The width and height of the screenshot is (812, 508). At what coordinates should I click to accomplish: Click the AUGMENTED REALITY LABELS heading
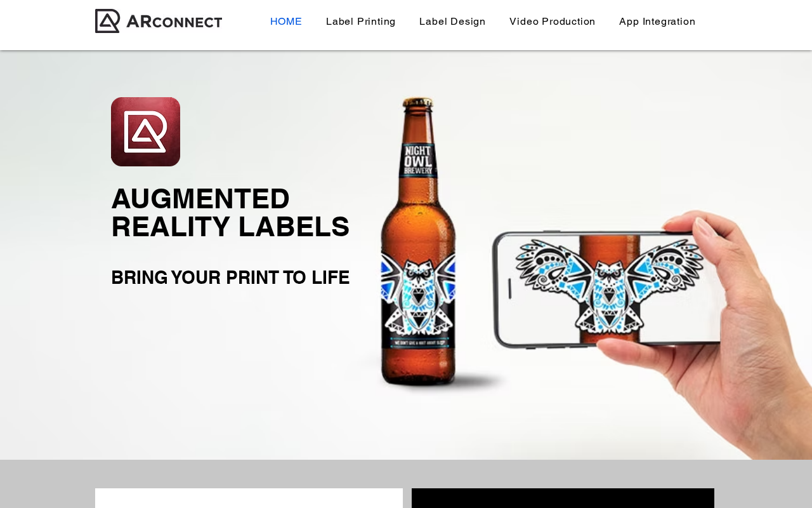tap(230, 213)
